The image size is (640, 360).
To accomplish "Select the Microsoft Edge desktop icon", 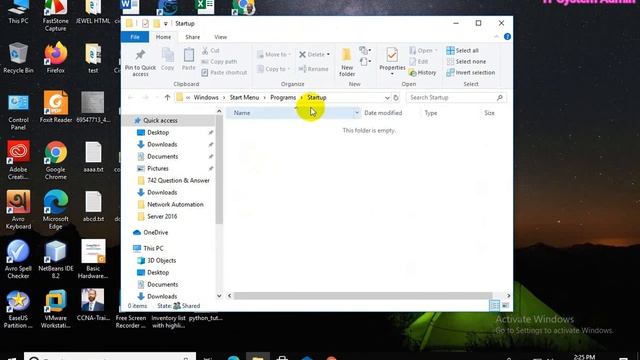I will [x=56, y=210].
